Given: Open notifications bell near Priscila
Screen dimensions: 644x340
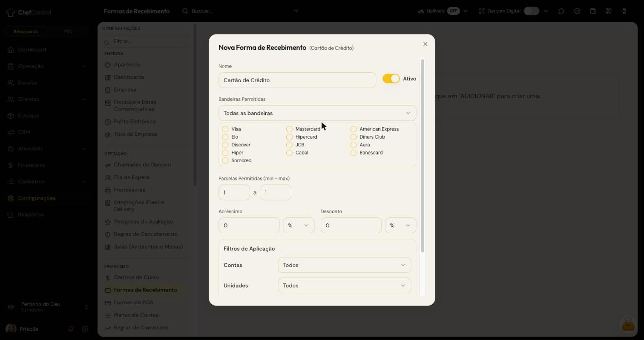Looking at the screenshot, I should click(x=71, y=329).
